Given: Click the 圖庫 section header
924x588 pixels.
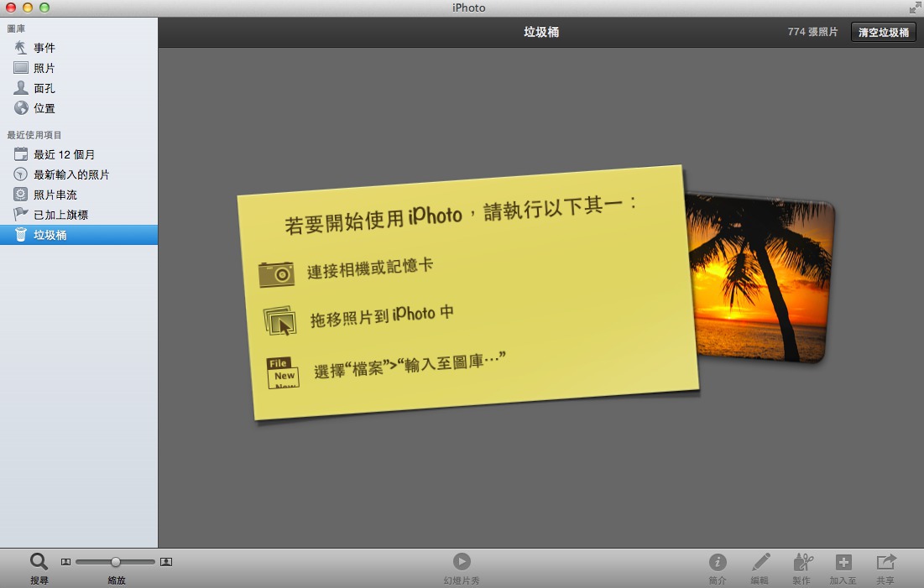Looking at the screenshot, I should tap(16, 29).
